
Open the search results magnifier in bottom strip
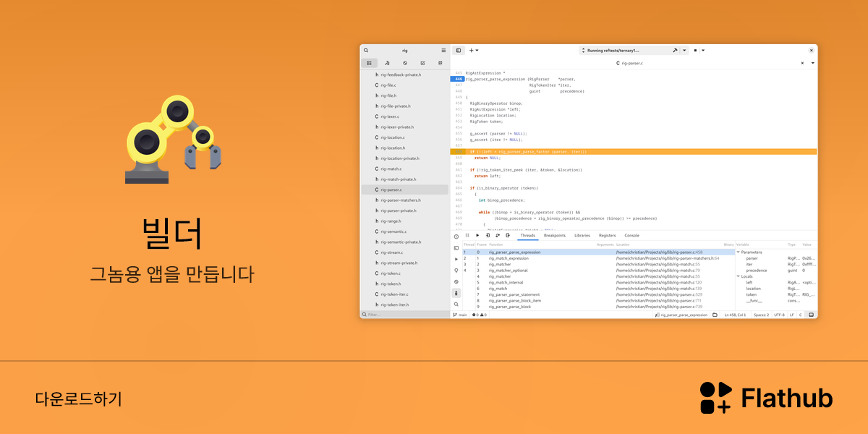456,305
